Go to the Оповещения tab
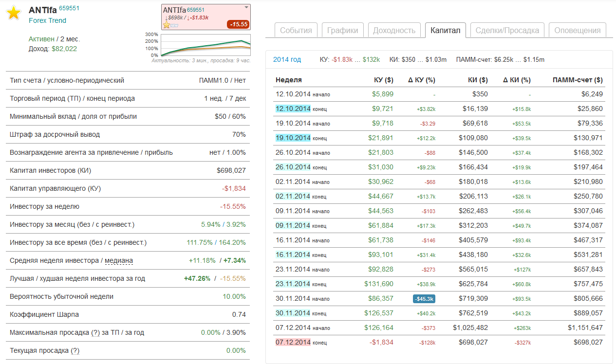This screenshot has height=364, width=616. click(577, 30)
